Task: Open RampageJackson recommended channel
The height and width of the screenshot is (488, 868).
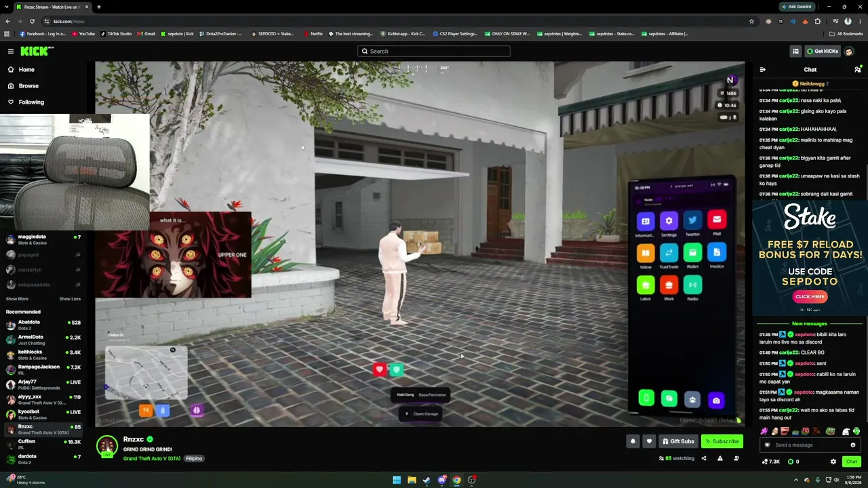Action: coord(43,369)
